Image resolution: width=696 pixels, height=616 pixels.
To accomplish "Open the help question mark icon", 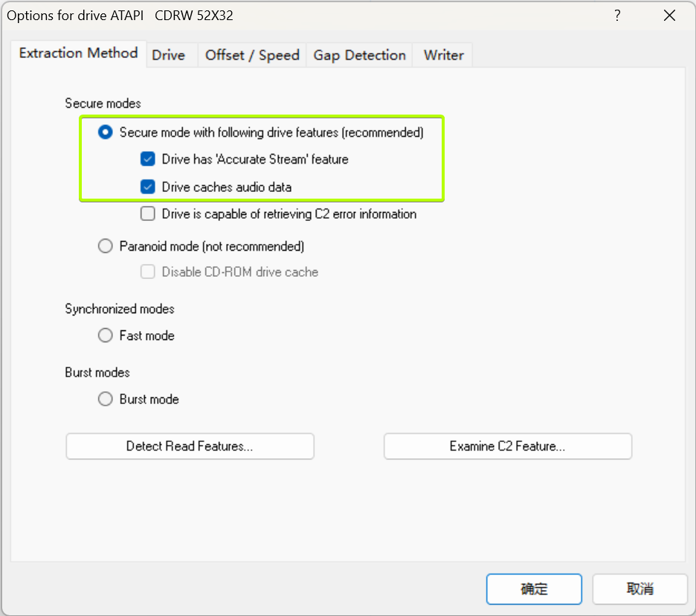I will (617, 16).
